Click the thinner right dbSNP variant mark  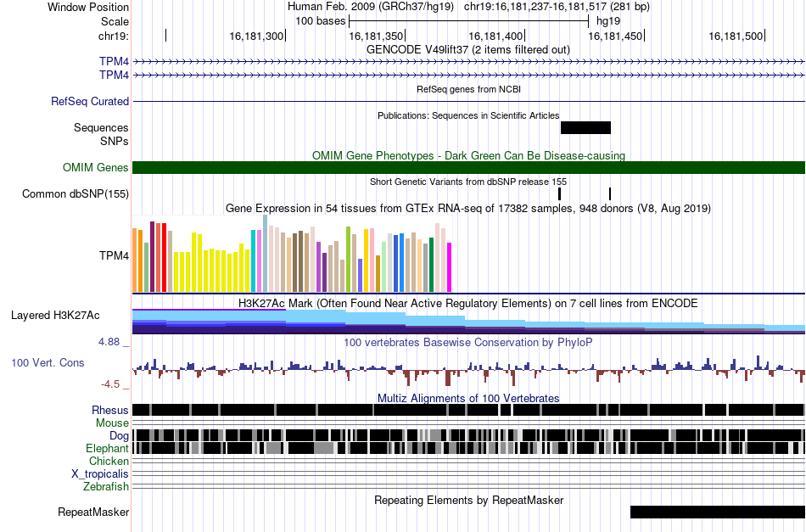(x=610, y=193)
